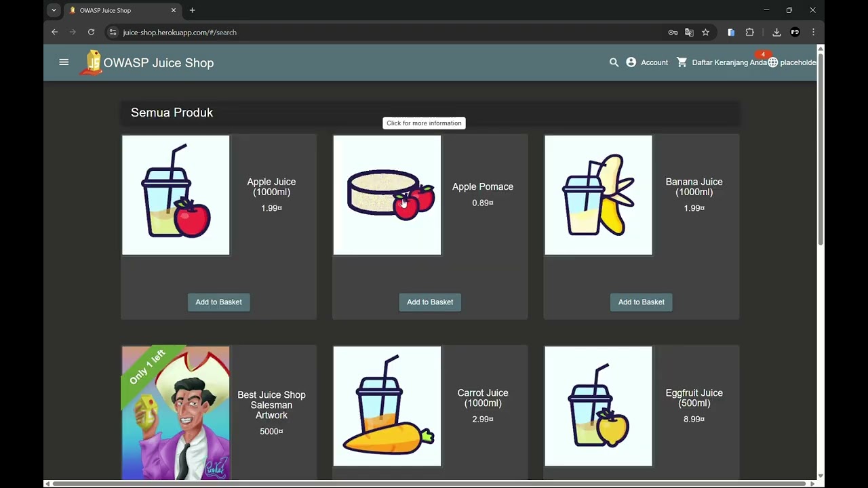Image resolution: width=868 pixels, height=488 pixels.
Task: Click the Carrot Juice (1000ml) title
Action: (x=483, y=398)
